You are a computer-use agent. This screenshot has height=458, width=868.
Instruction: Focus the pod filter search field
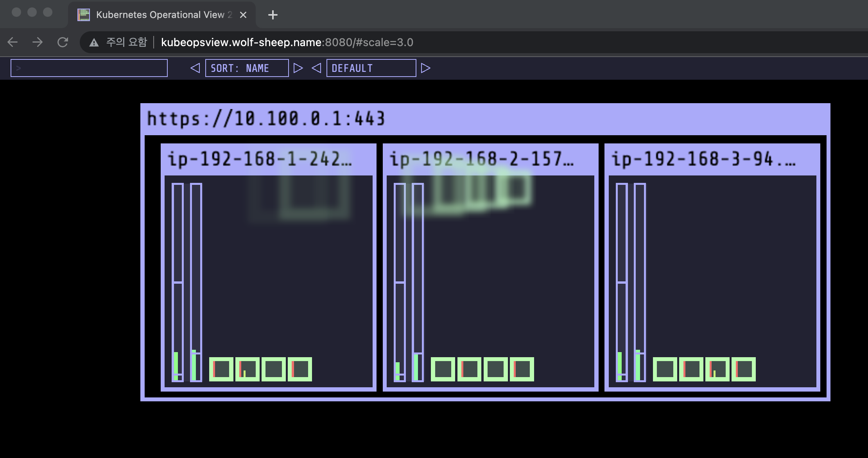89,68
